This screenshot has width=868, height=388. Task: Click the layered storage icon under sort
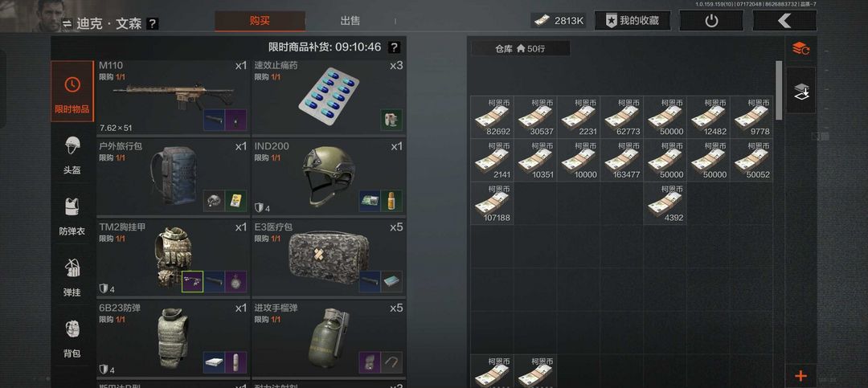coord(801,90)
